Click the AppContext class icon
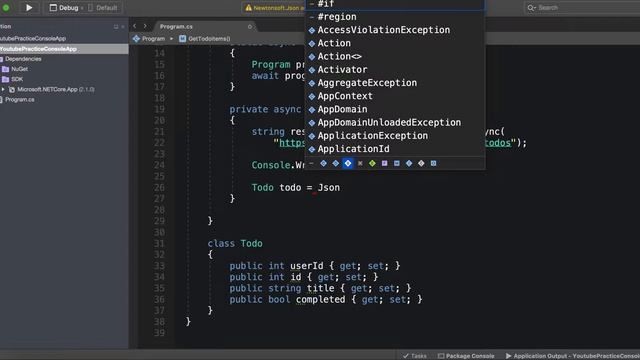The width and height of the screenshot is (640, 360). tap(312, 96)
